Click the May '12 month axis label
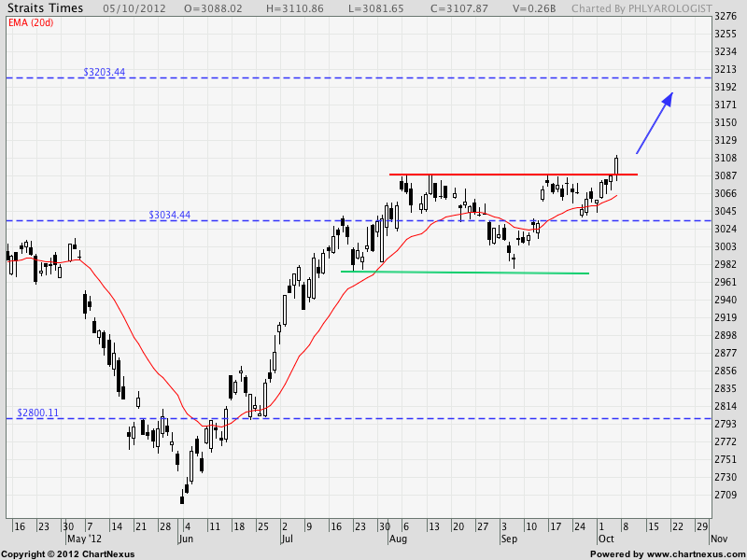The height and width of the screenshot is (560, 747). [x=82, y=539]
